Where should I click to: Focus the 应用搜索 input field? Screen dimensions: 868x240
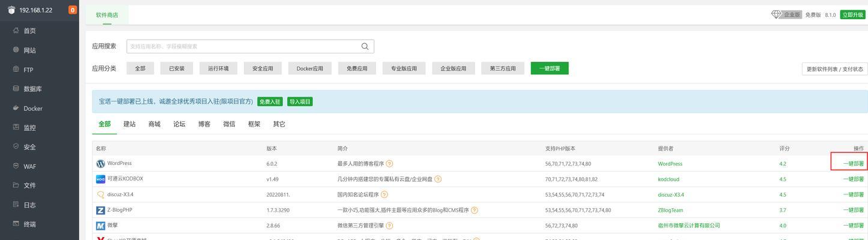click(250, 46)
